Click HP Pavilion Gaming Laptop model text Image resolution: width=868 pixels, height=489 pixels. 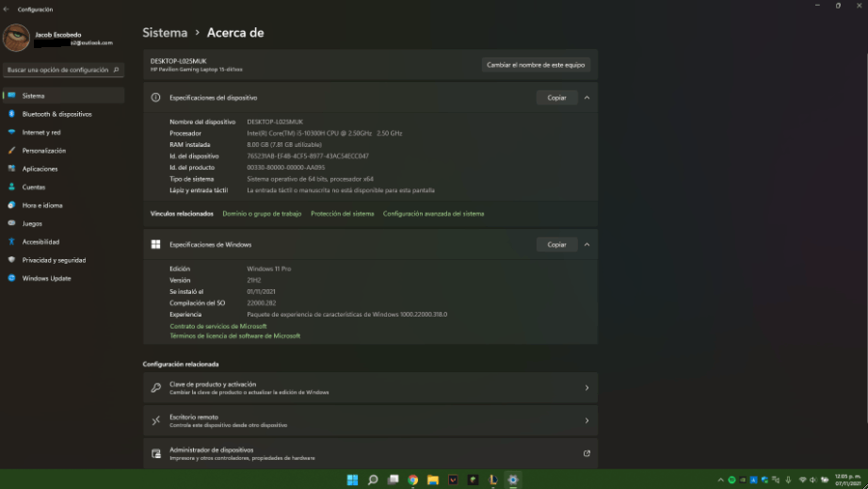click(196, 70)
